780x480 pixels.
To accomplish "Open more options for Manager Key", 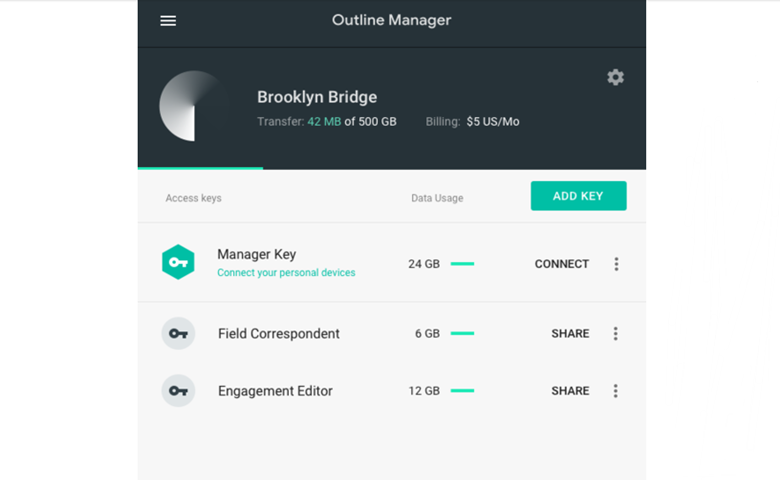I will click(616, 264).
